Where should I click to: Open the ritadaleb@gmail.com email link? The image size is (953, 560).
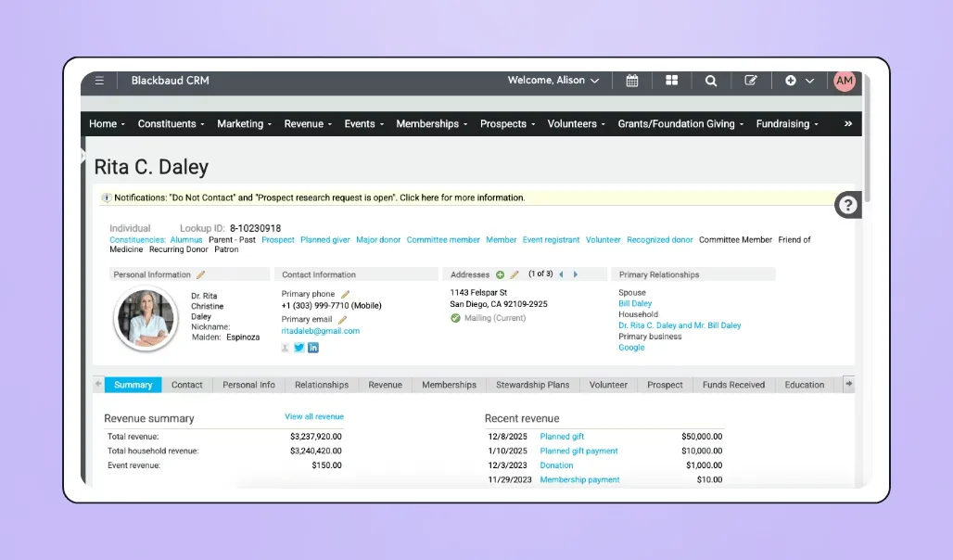tap(321, 331)
